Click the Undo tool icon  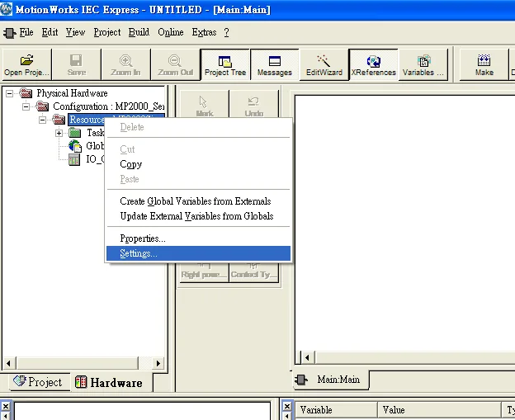pos(253,104)
